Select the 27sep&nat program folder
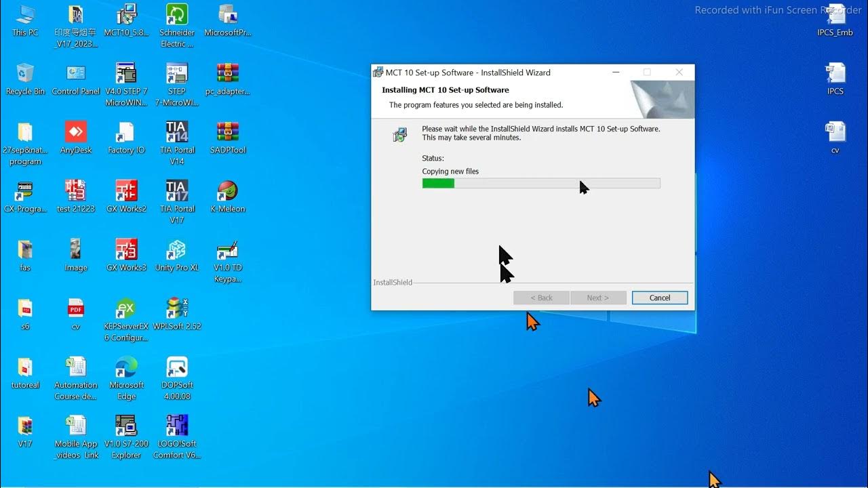 tap(25, 144)
